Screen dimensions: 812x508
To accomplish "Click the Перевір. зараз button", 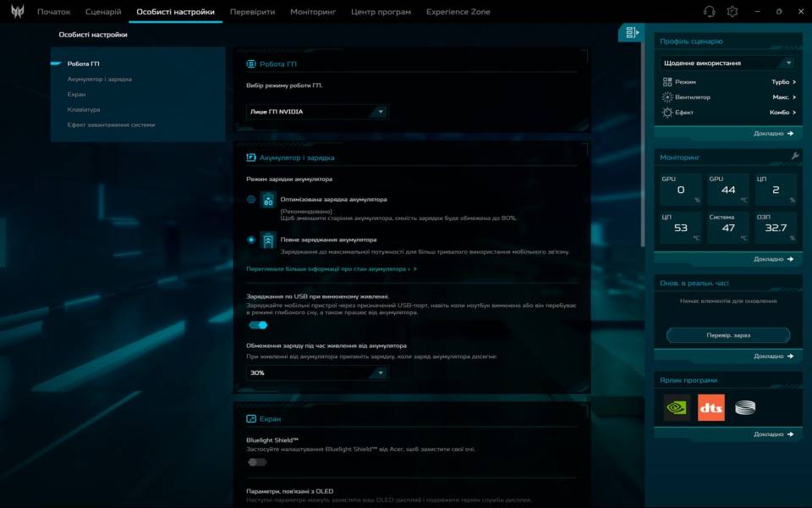I will pos(728,335).
